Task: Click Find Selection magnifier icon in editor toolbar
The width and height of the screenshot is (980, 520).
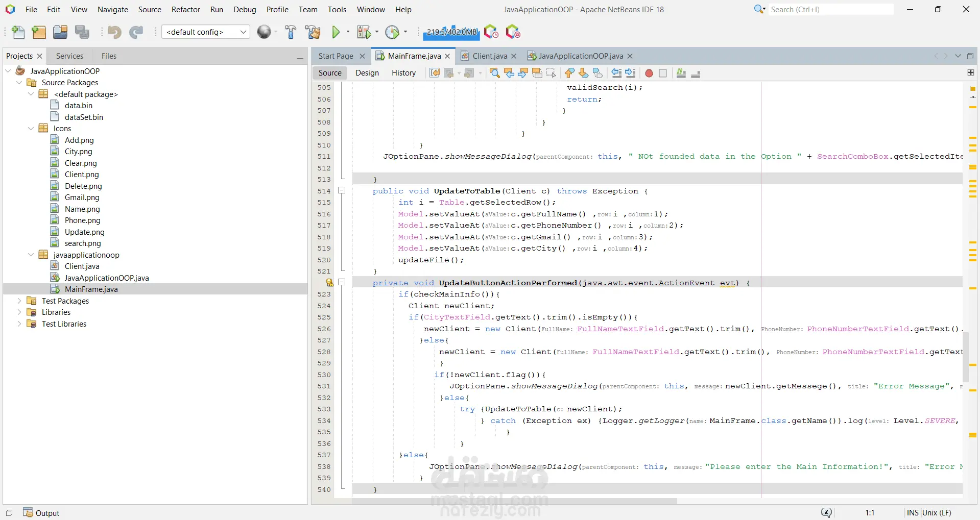Action: point(494,73)
